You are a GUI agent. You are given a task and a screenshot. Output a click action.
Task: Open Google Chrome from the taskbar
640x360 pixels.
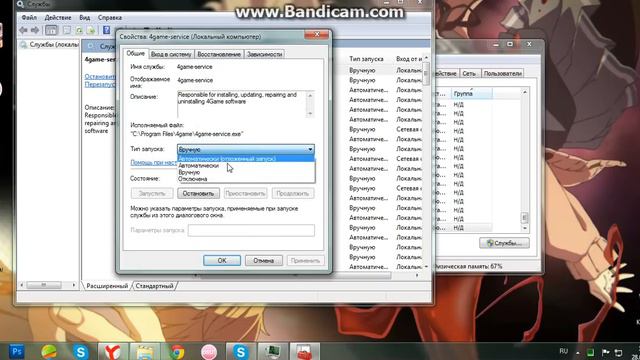[177, 351]
